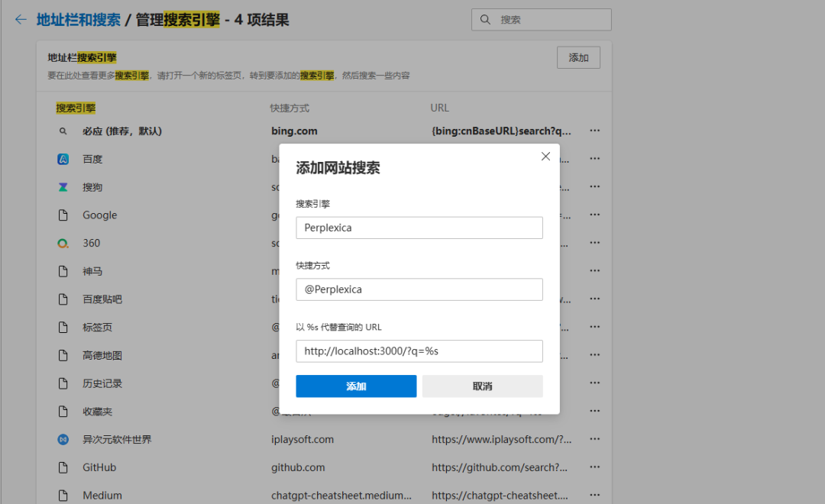Click the URL column header

click(x=439, y=108)
